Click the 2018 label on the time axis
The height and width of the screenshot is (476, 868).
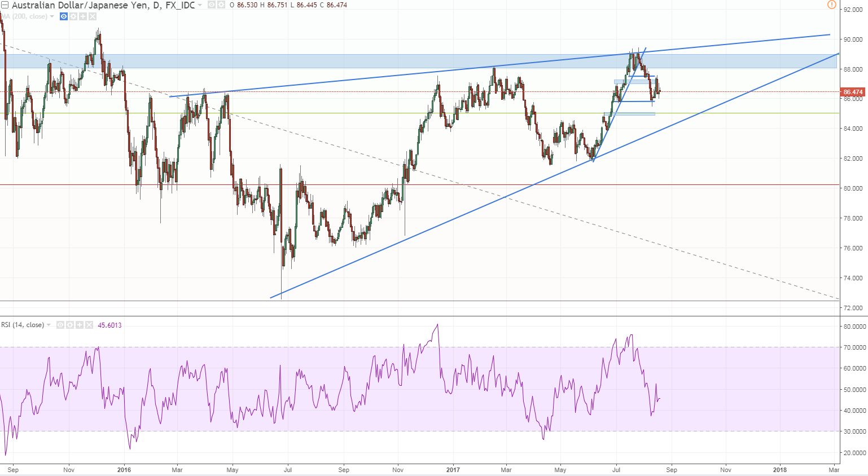point(779,470)
